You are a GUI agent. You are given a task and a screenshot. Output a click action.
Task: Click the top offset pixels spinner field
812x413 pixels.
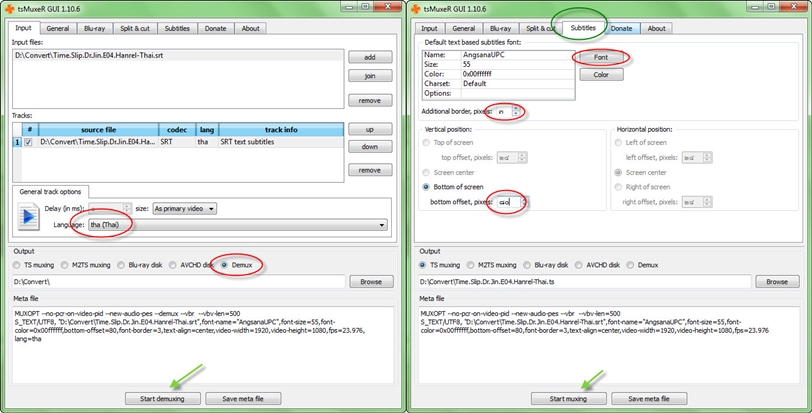(512, 157)
